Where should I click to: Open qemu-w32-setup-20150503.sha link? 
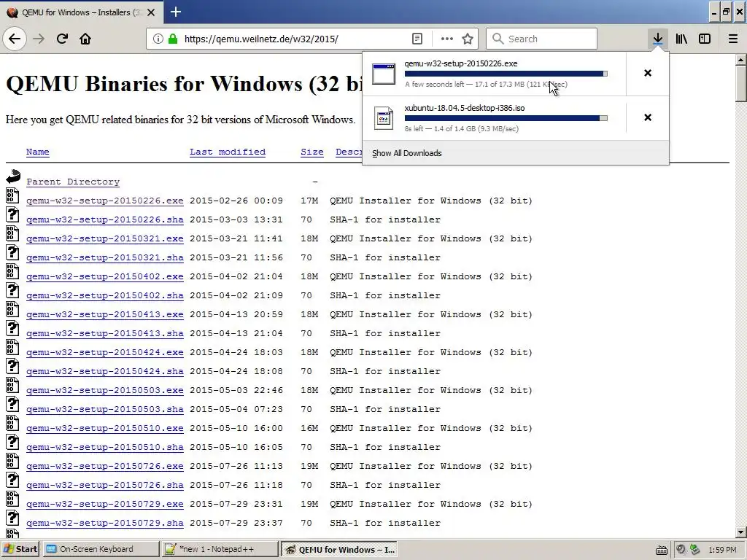click(105, 409)
